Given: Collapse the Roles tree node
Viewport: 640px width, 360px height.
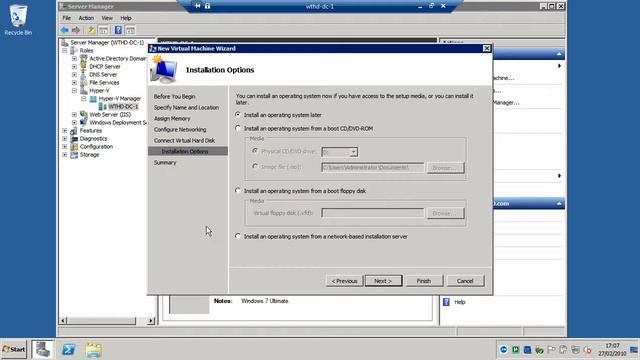Looking at the screenshot, I should click(x=64, y=51).
